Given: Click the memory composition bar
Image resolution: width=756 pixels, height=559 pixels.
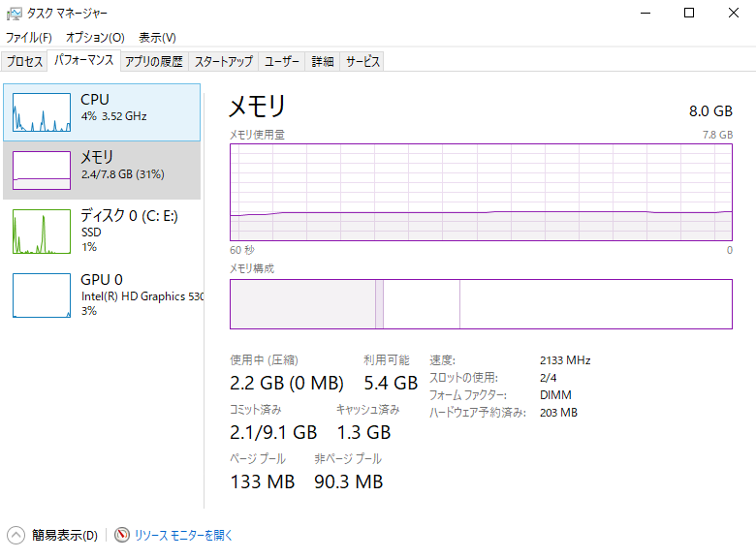Looking at the screenshot, I should (481, 304).
